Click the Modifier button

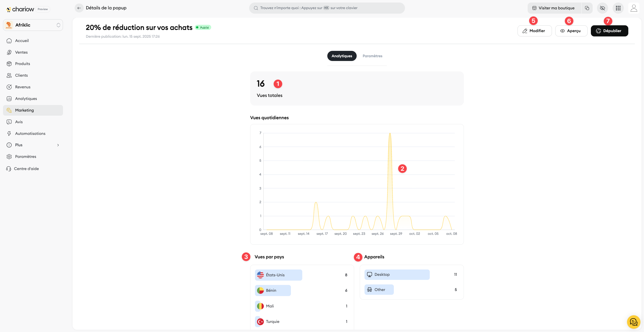tap(534, 31)
